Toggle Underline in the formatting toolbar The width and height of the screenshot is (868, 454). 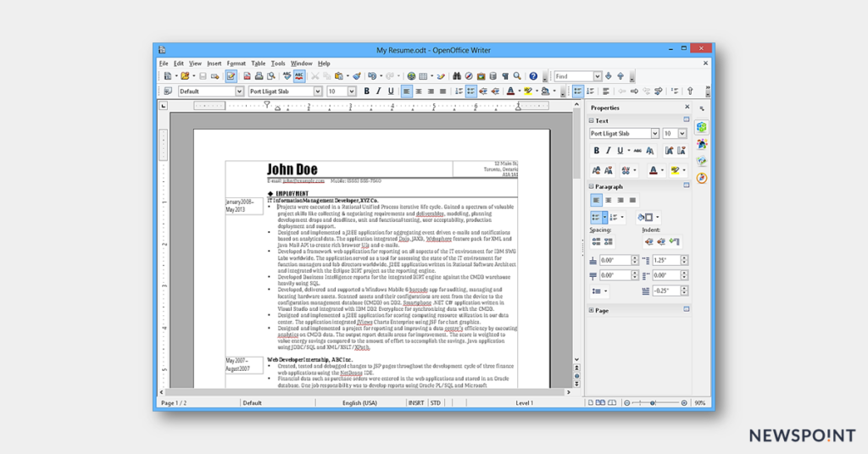(x=391, y=91)
